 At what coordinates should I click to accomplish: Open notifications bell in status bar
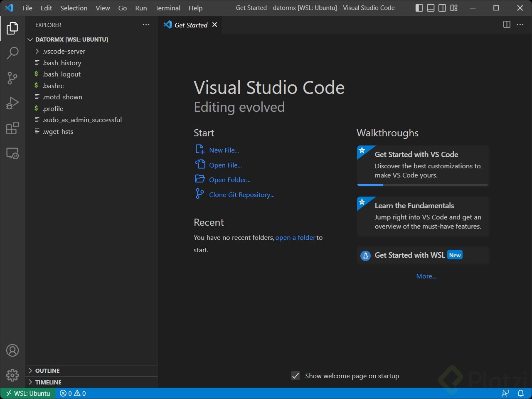click(520, 393)
